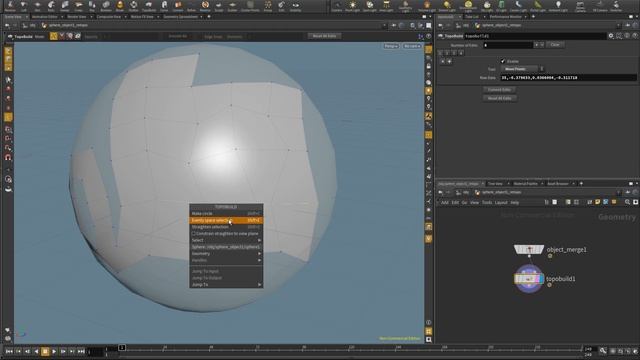Open the parameter pane gear settings icon
This screenshot has height=360, width=640.
(611, 36)
